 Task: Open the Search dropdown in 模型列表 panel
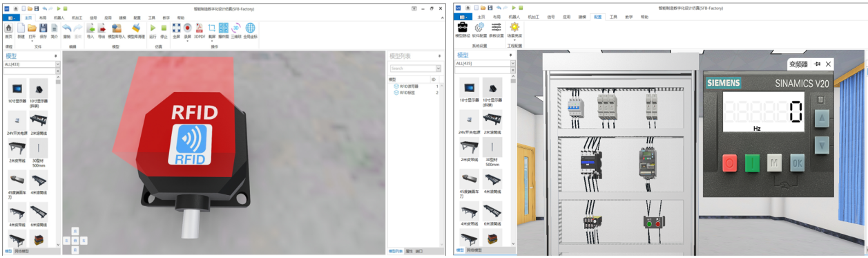[438, 68]
